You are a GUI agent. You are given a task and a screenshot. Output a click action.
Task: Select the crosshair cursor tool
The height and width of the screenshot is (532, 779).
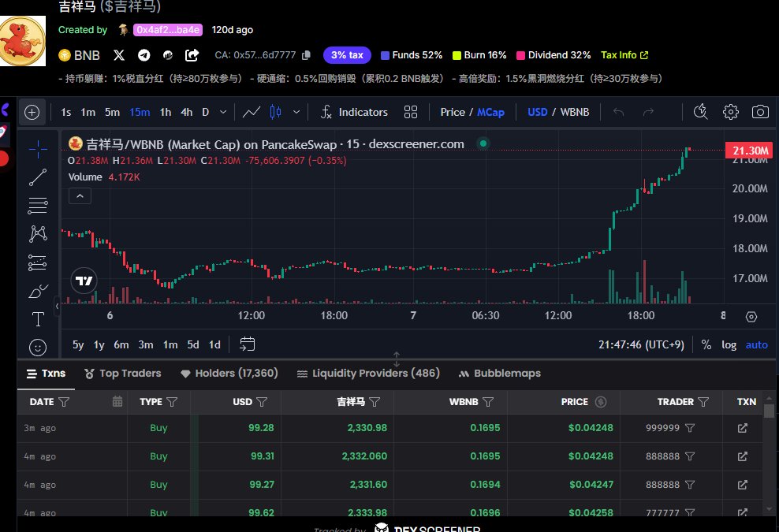(38, 149)
